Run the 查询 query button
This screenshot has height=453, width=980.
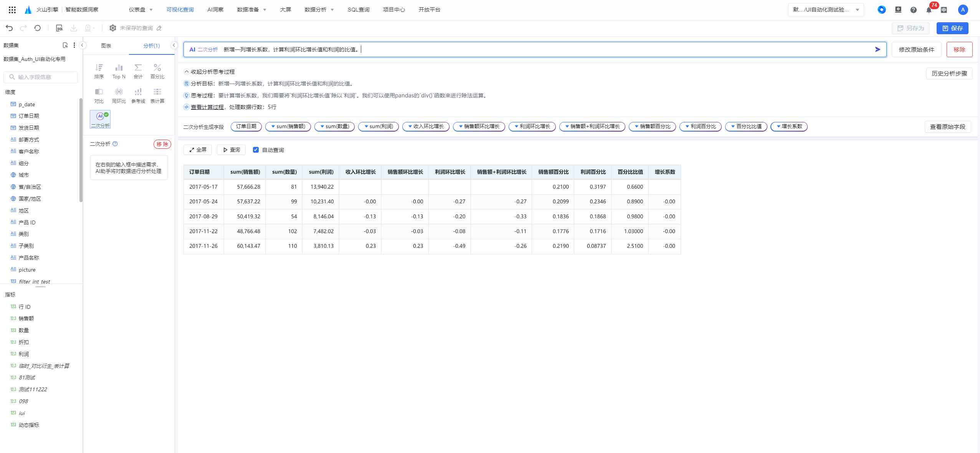[231, 150]
